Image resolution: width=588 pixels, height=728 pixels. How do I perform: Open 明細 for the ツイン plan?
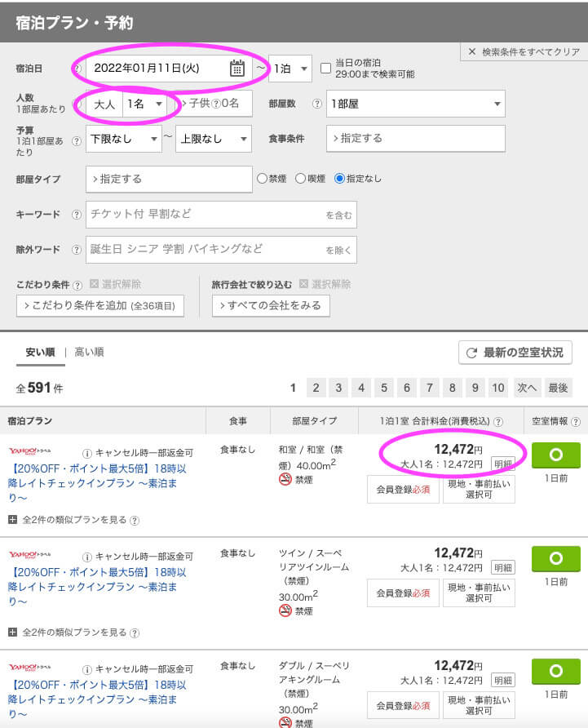coord(503,567)
